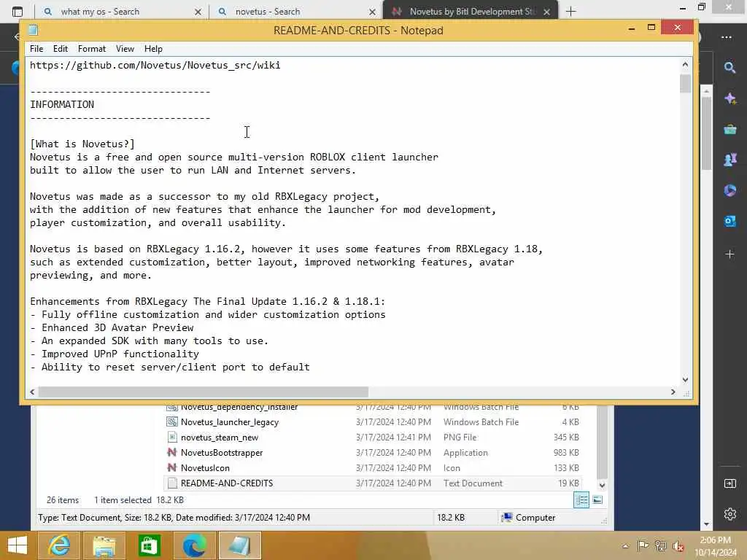Screen dimensions: 747x560
Task: Open the Copilot sparkle icon in Edge sidebar
Action: pos(729,98)
